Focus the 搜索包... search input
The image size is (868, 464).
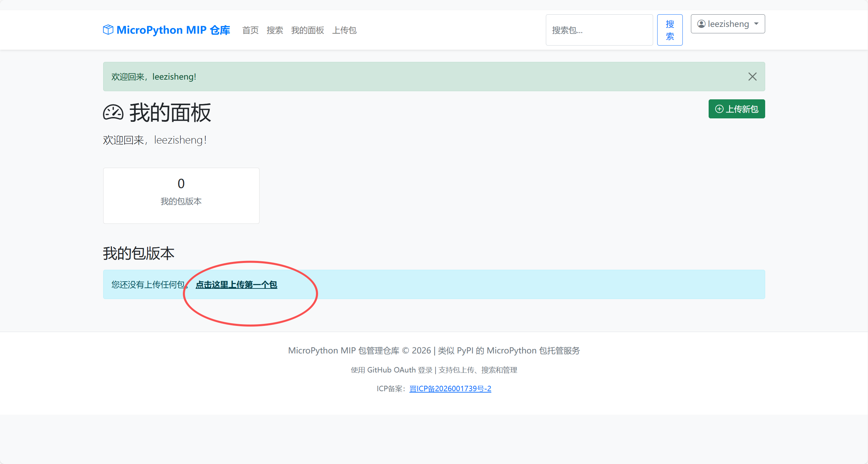pos(599,30)
